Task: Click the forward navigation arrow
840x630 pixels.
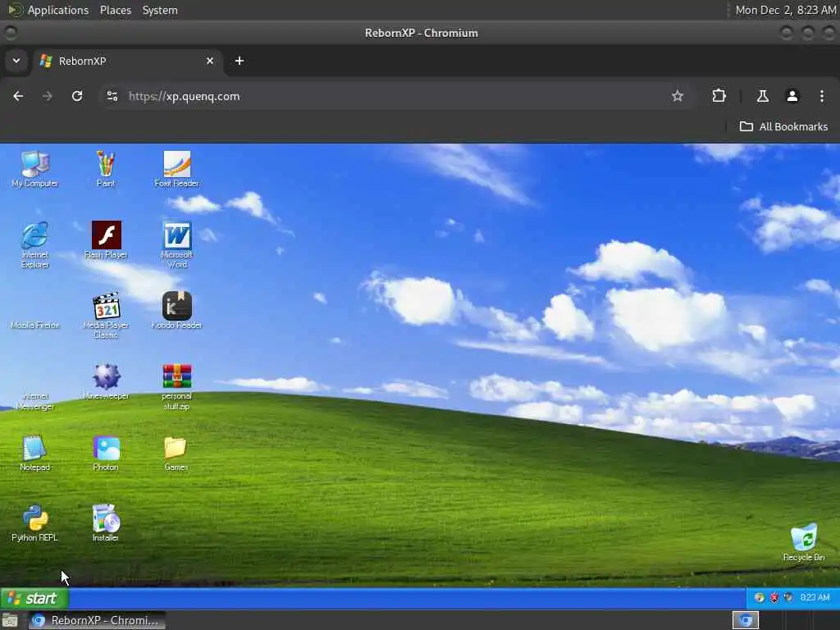Action: 48,97
